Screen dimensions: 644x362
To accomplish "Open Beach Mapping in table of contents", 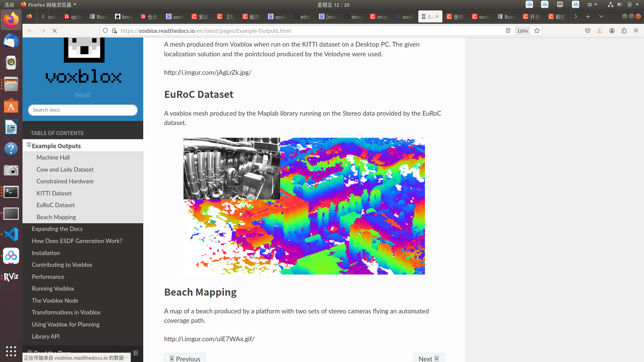I will (56, 217).
